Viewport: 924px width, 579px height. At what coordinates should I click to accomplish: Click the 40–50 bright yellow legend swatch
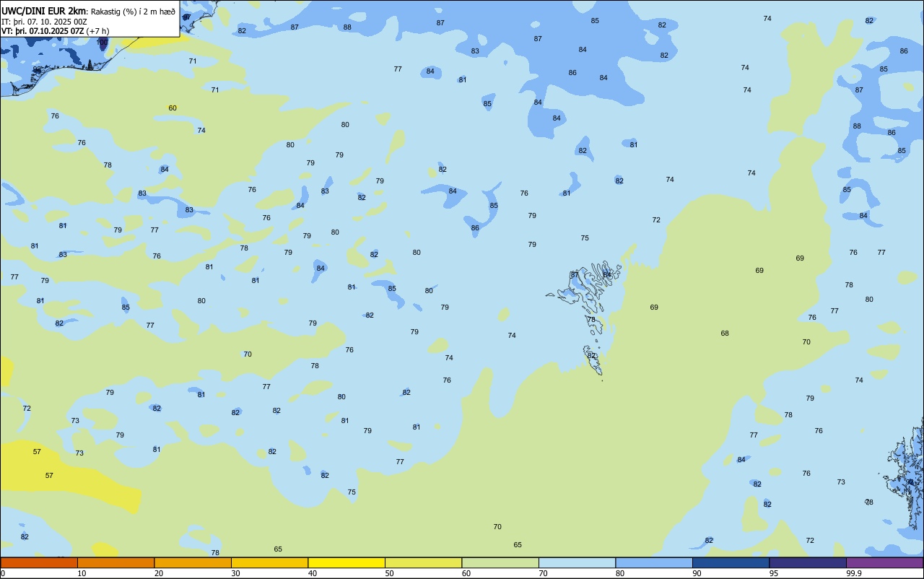point(346,562)
